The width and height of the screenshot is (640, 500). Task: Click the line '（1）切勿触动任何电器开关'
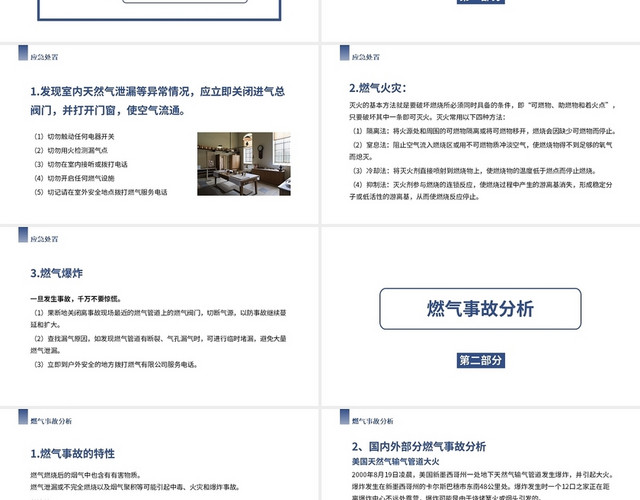pyautogui.click(x=74, y=136)
